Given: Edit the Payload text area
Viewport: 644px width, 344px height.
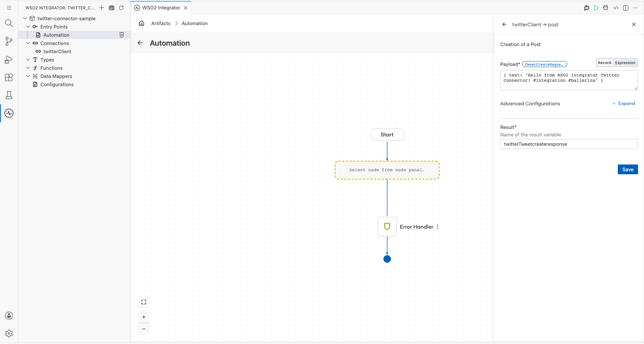Looking at the screenshot, I should pos(569,80).
